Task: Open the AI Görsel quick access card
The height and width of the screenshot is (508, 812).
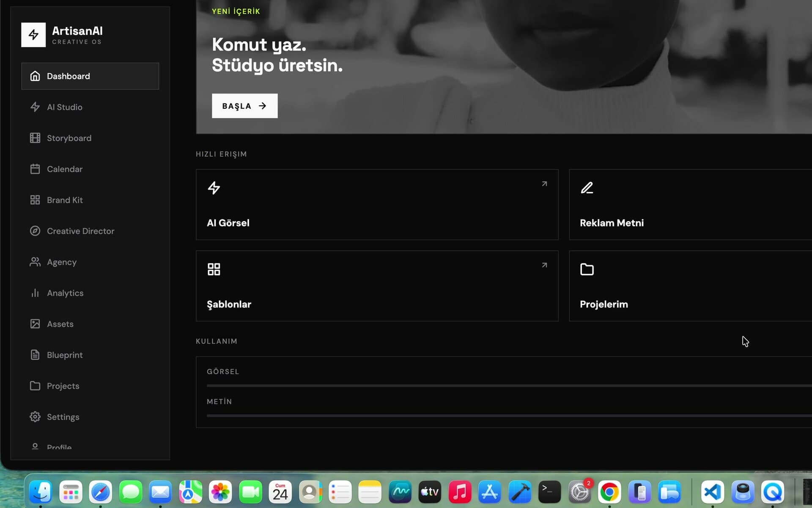Action: 377,204
